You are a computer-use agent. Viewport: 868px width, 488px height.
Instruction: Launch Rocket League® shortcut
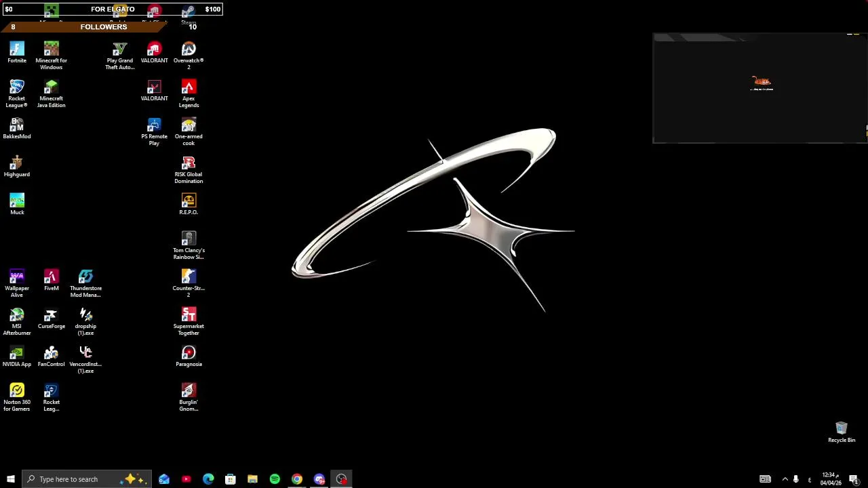[x=17, y=94]
